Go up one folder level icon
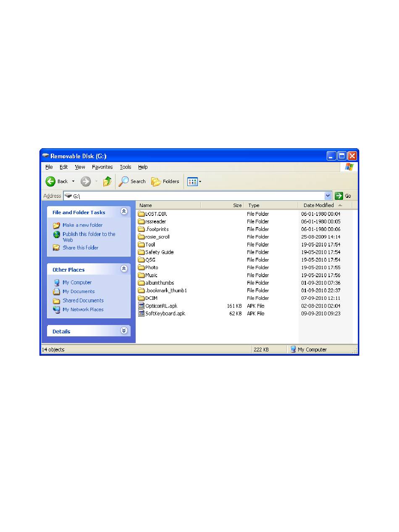Screen dimensions: 399x532 click(108, 181)
